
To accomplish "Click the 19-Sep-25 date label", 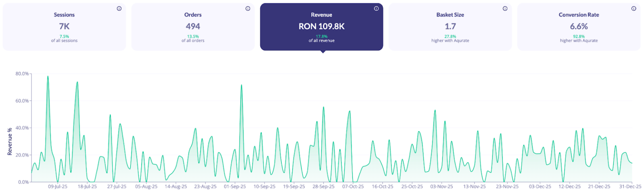I will click(294, 187).
